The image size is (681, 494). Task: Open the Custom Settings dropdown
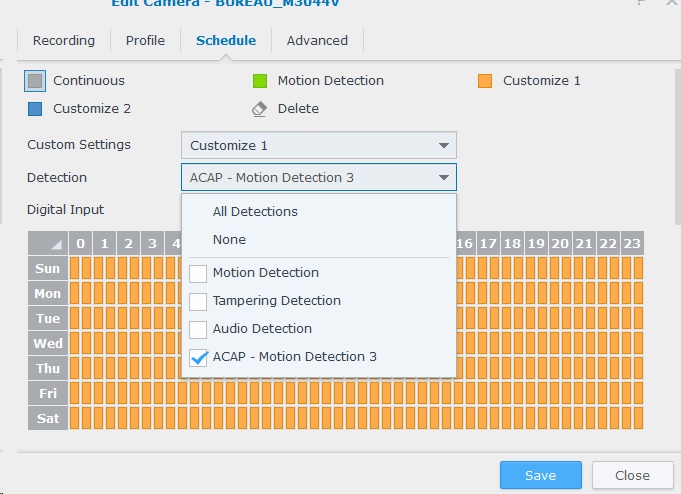click(x=318, y=145)
